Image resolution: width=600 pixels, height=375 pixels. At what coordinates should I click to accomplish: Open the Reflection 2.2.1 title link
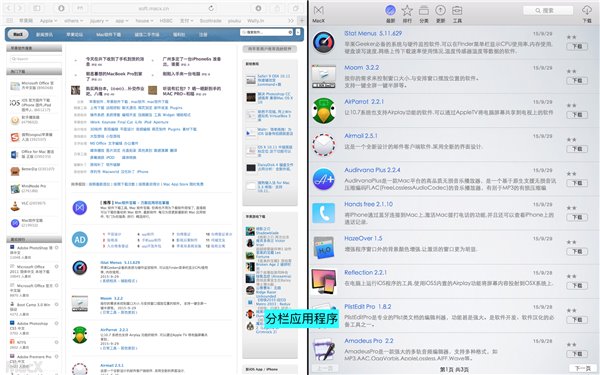click(365, 272)
